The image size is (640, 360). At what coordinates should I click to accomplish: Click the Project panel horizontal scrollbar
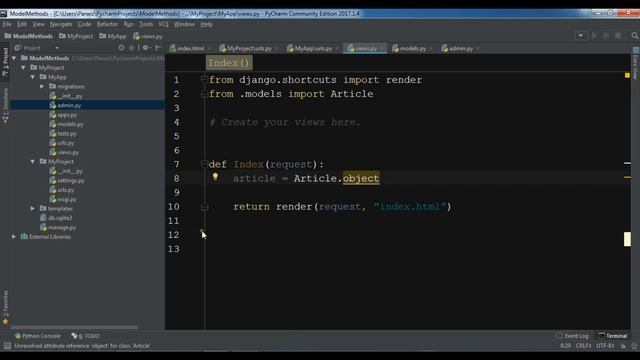[74, 327]
